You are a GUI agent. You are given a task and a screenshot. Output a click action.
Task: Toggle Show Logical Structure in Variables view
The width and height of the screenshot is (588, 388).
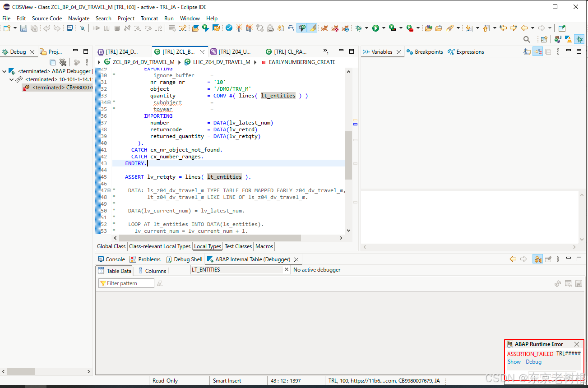537,52
